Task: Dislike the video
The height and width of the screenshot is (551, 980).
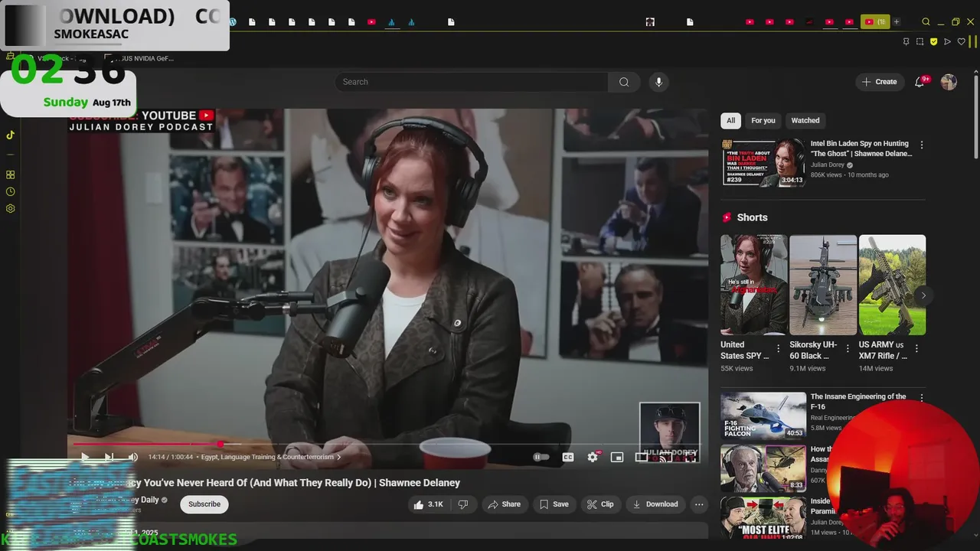Action: [x=462, y=504]
